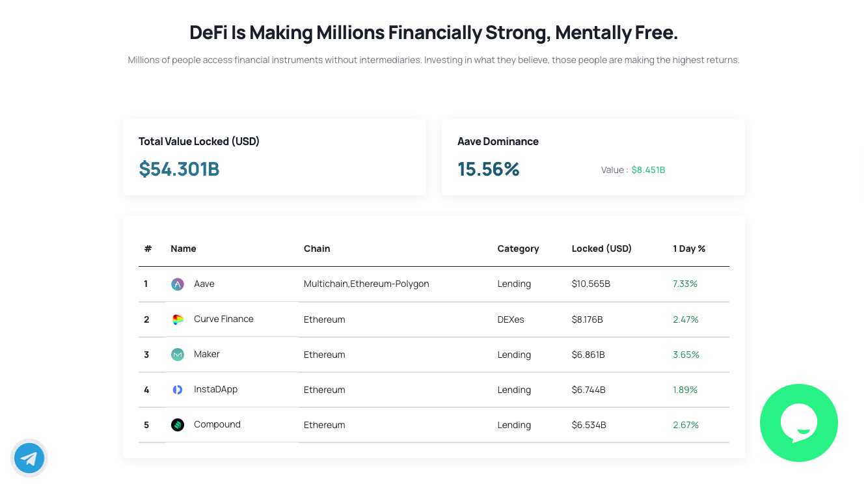Open InstaDApp protocol entry

(216, 389)
